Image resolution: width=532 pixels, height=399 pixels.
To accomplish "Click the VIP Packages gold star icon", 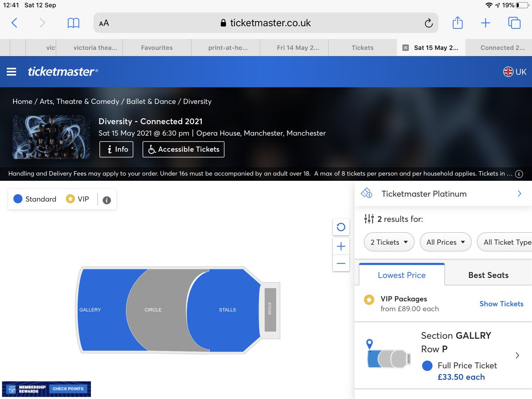I will (369, 300).
